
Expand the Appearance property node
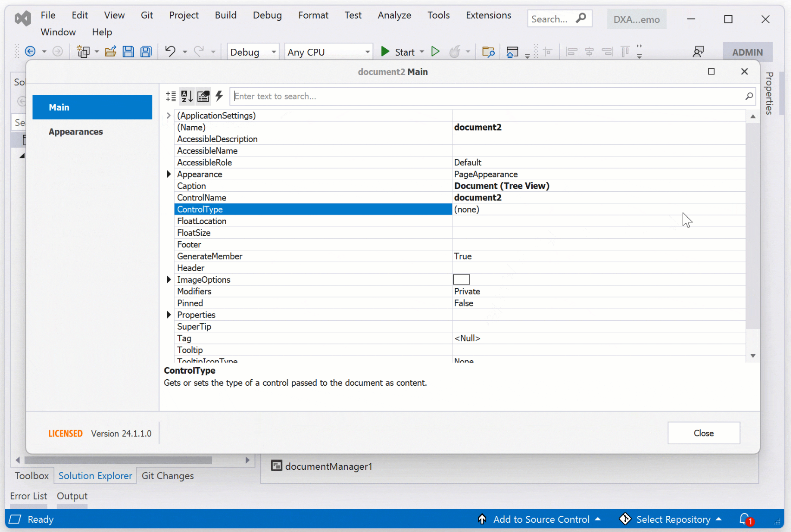pyautogui.click(x=169, y=174)
